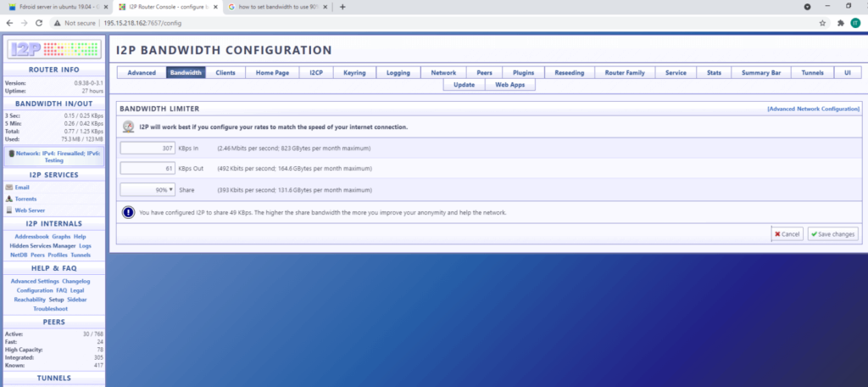This screenshot has width=868, height=387.
Task: Switch to the Advanced config tab
Action: tap(142, 73)
